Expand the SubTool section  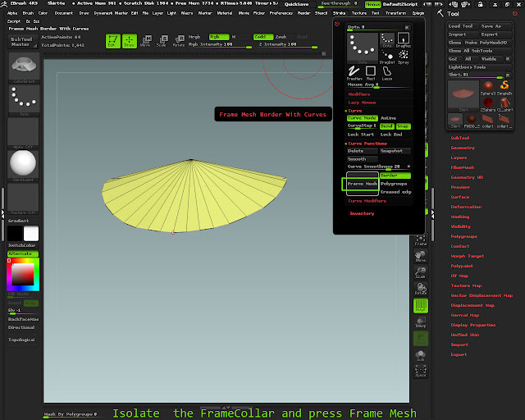459,138
